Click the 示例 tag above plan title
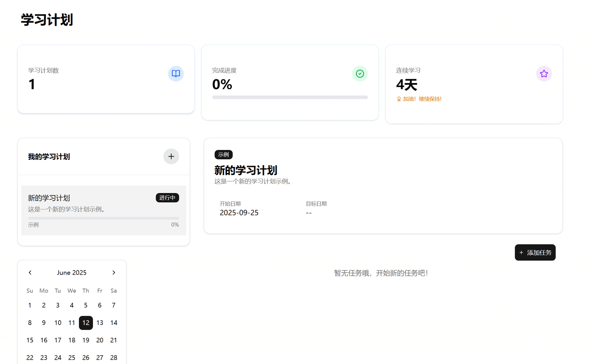The width and height of the screenshot is (595, 364). 223,155
